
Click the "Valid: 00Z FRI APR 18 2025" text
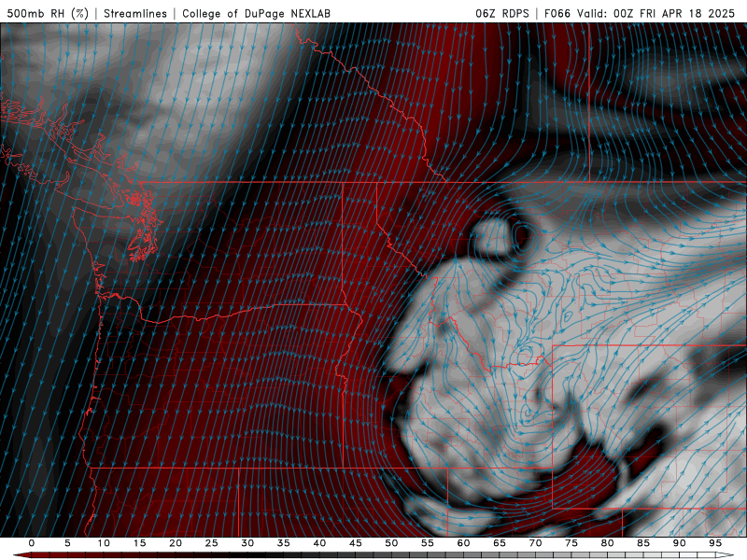[x=656, y=13]
